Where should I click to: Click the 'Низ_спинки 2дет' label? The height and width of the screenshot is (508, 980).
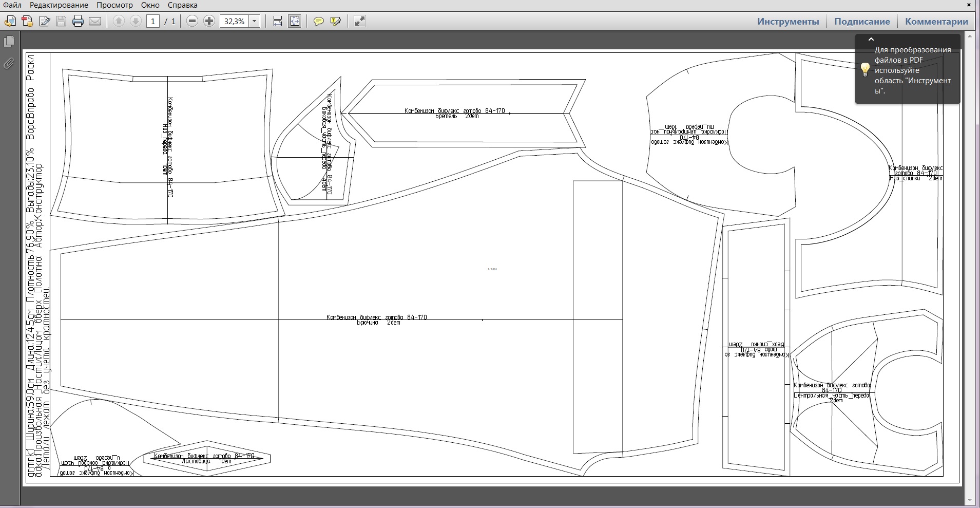(916, 178)
